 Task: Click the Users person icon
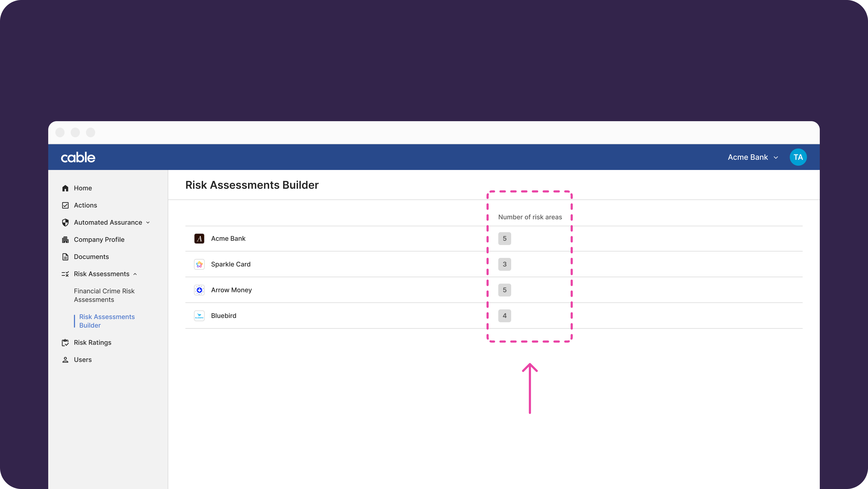pos(65,360)
